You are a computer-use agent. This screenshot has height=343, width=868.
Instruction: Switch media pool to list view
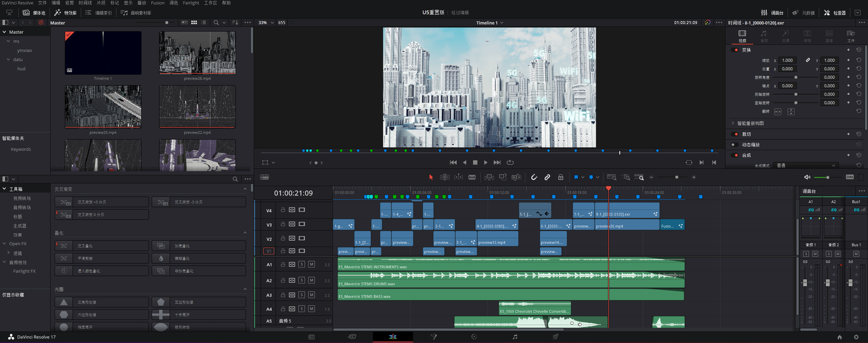203,22
